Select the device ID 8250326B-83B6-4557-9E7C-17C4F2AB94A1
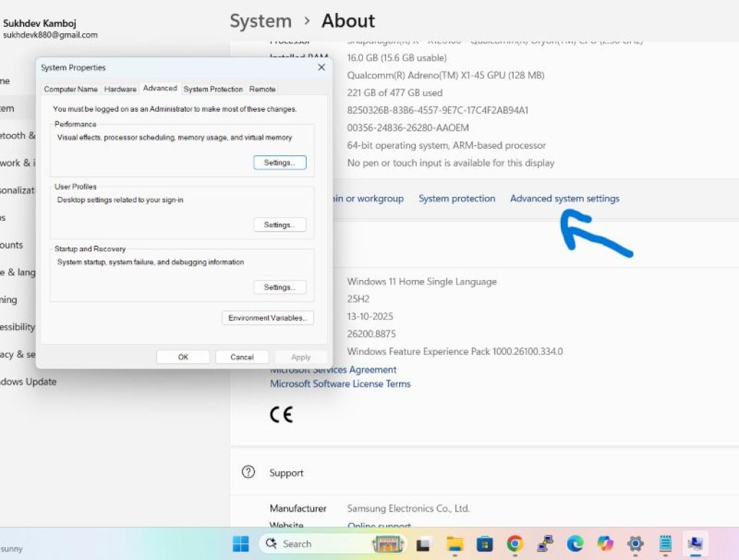The height and width of the screenshot is (560, 739). [x=437, y=110]
